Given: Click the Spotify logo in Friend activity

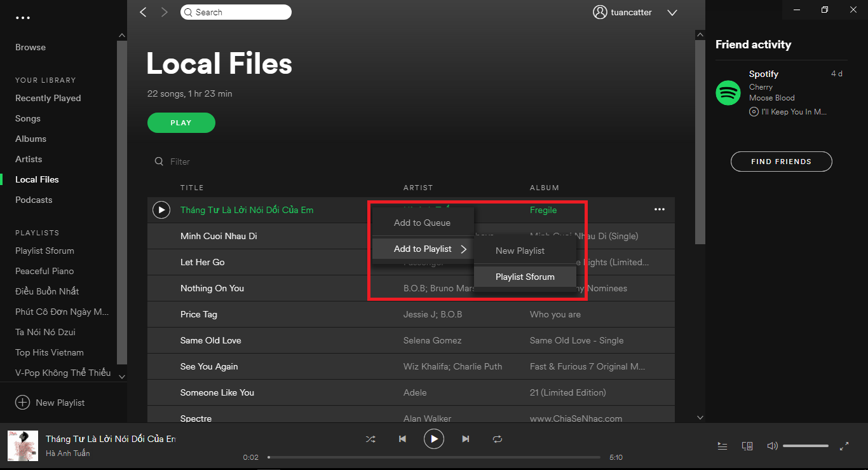Looking at the screenshot, I should 728,93.
